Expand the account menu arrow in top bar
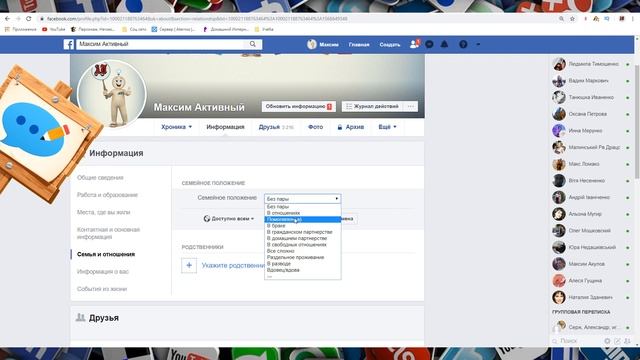The width and height of the screenshot is (640, 360). click(478, 44)
